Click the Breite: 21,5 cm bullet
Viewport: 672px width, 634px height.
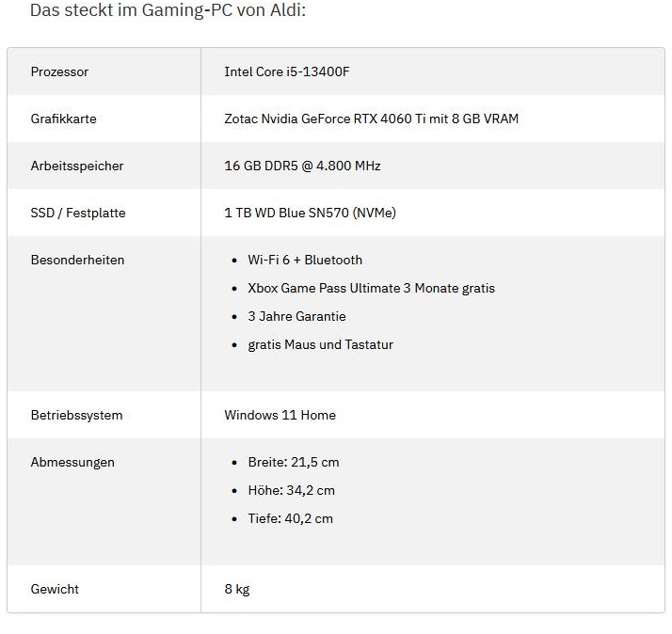[x=294, y=462]
